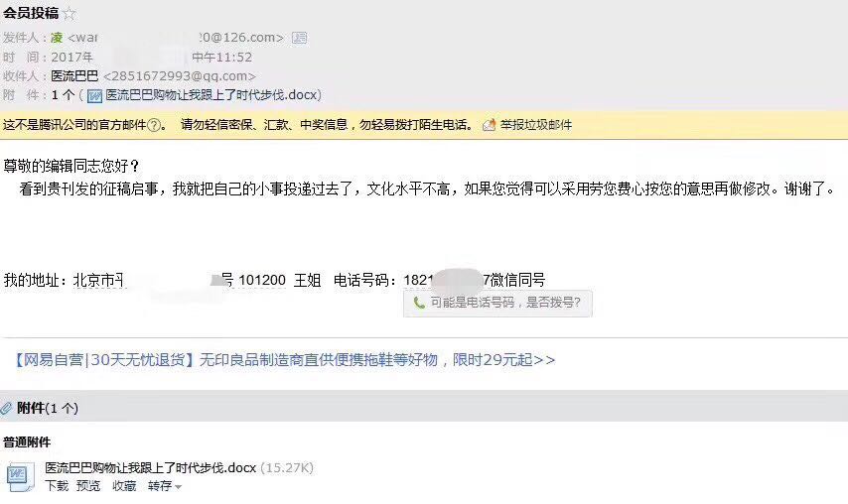Viewport: 848px width, 504px height.
Task: Click the phone dial icon in popup
Action: (419, 303)
